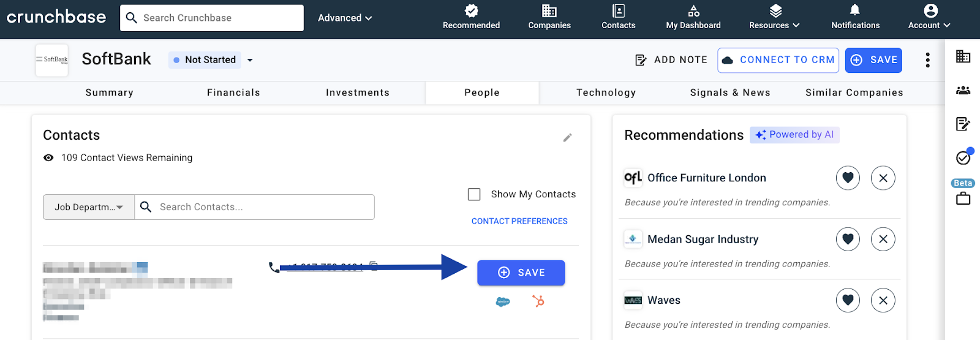Screen dimensions: 980x340
Task: Go to Companies in top navigation
Action: pyautogui.click(x=549, y=17)
